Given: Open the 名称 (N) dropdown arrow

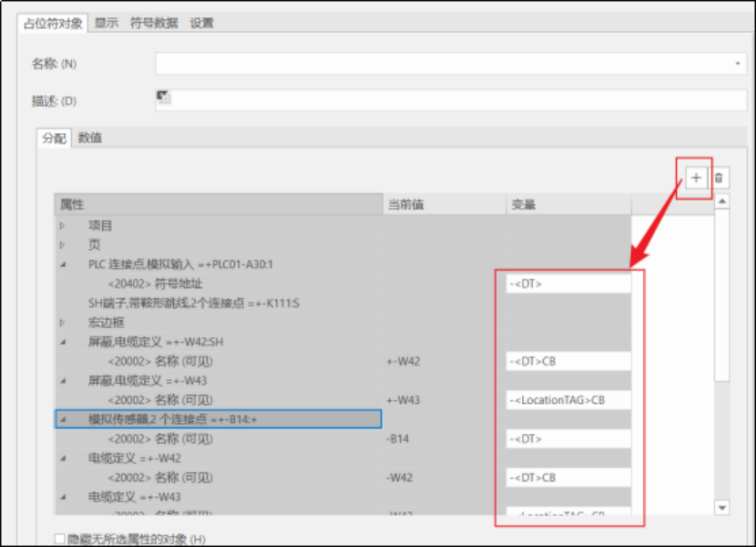Looking at the screenshot, I should [x=738, y=64].
